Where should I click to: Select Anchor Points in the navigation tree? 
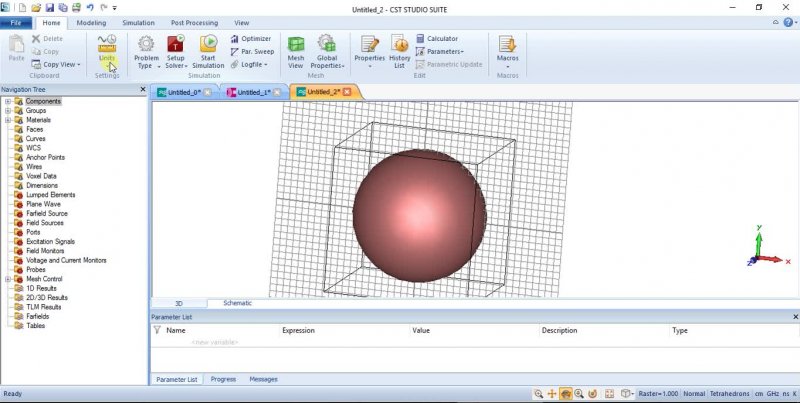click(45, 158)
